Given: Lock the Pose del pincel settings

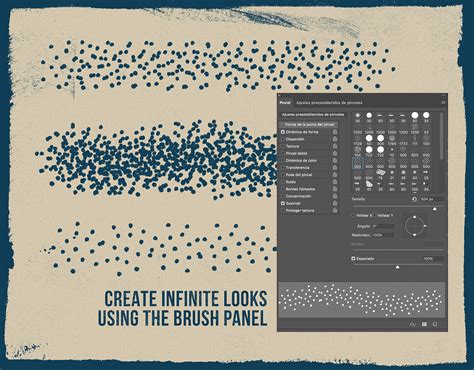Looking at the screenshot, I should 335,175.
